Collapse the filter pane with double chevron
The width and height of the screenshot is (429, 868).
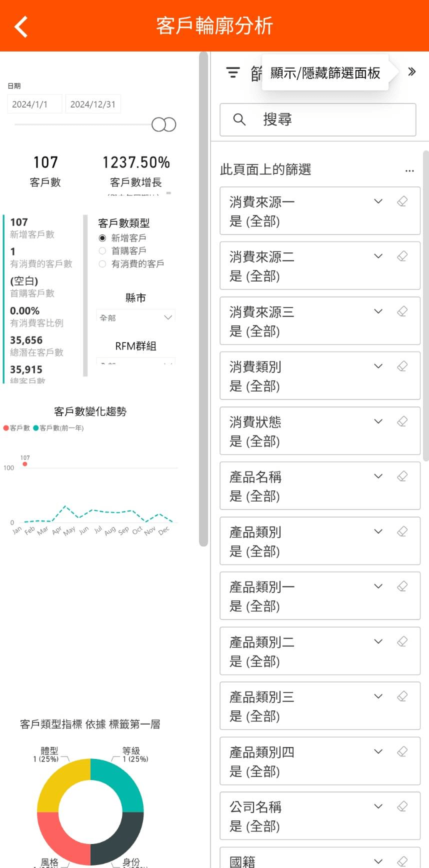(412, 71)
